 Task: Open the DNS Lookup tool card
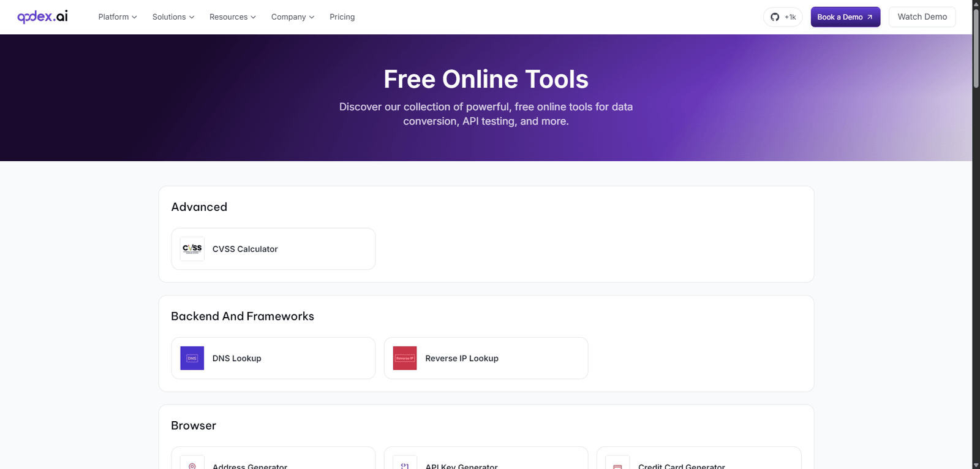click(x=273, y=358)
